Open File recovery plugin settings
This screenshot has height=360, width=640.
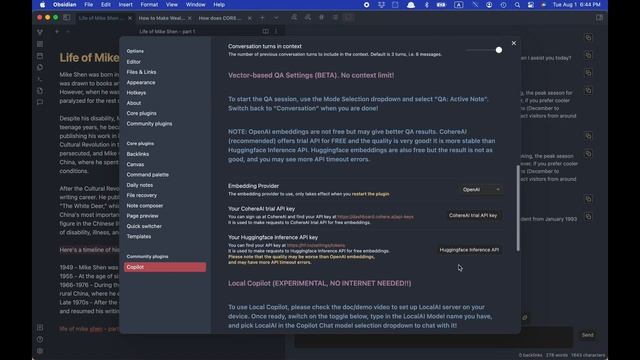coord(141,195)
